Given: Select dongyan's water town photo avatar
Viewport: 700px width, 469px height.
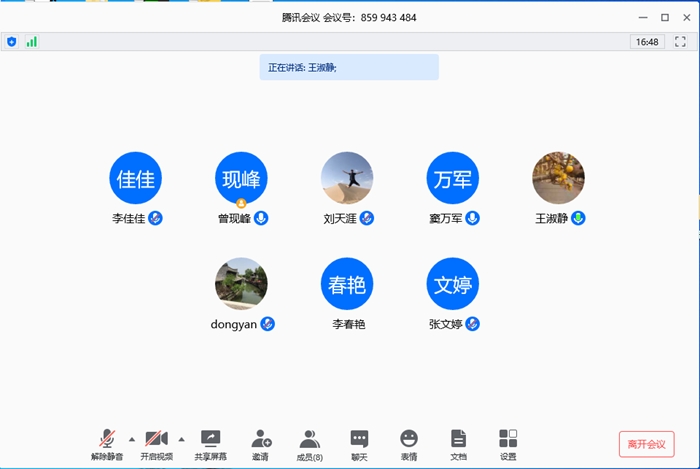Looking at the screenshot, I should click(x=242, y=284).
